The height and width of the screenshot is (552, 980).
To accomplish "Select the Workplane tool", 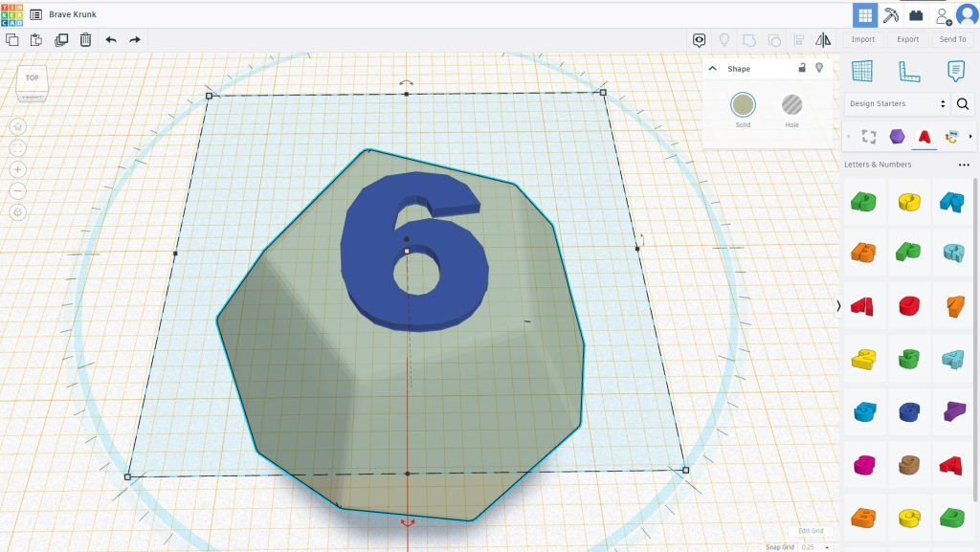I will click(x=862, y=71).
